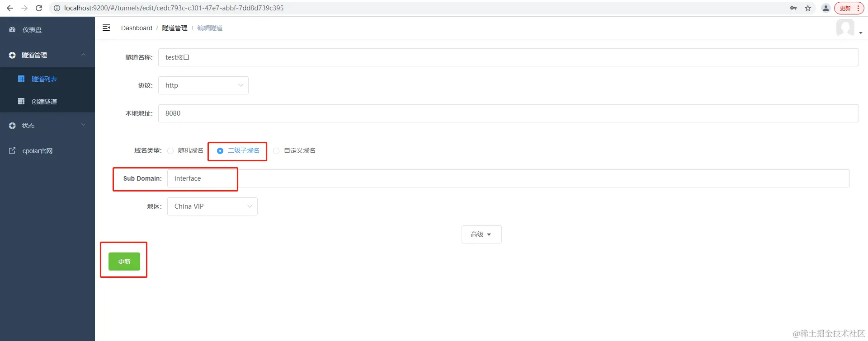Screen dimensions: 868x341
Task: Click the browser forward arrow
Action: point(24,8)
